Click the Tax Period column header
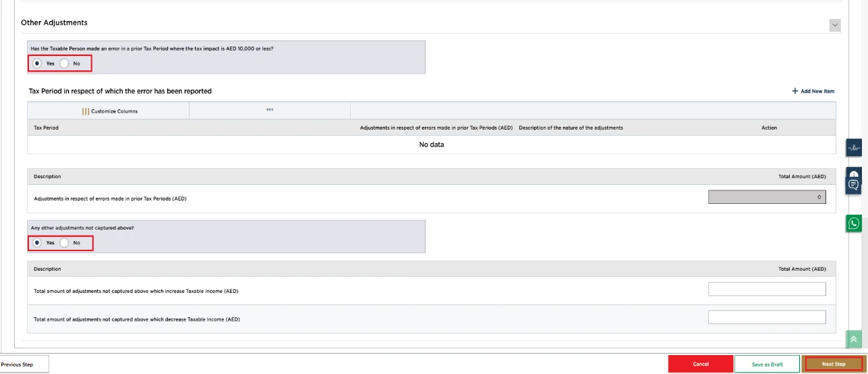 click(x=46, y=128)
